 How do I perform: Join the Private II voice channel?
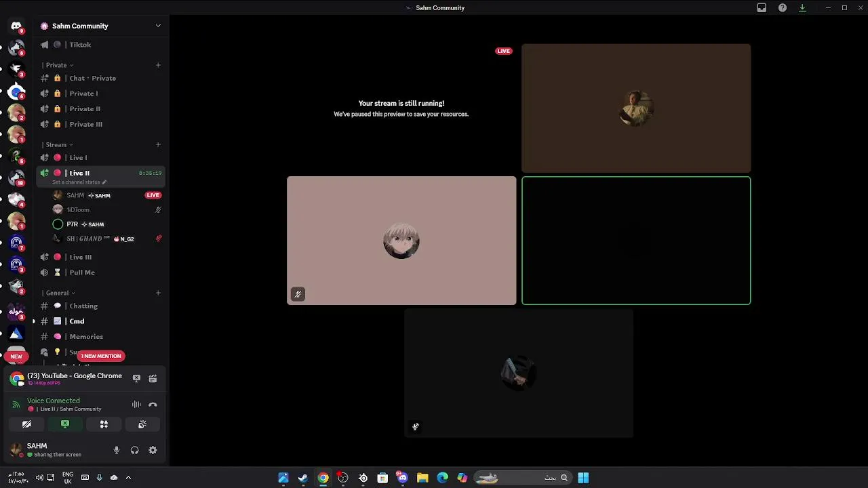click(x=101, y=108)
